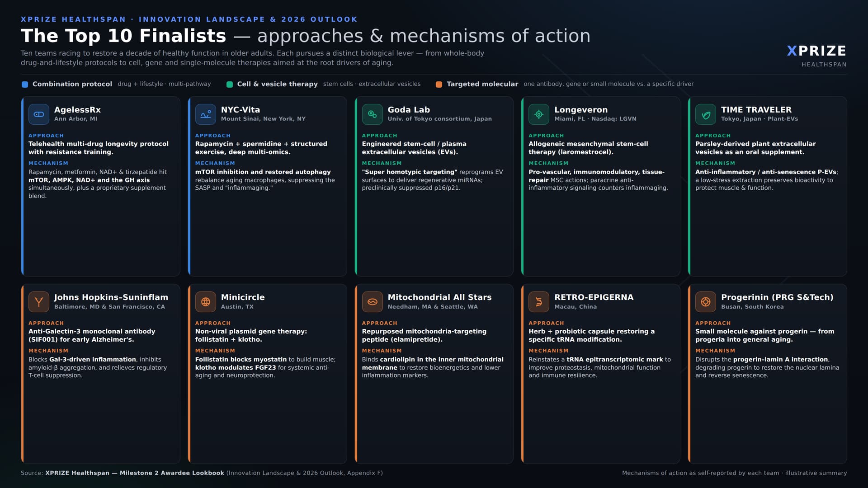Select 'tRNA epitranscriptomic mark' mechanism text

tap(615, 360)
